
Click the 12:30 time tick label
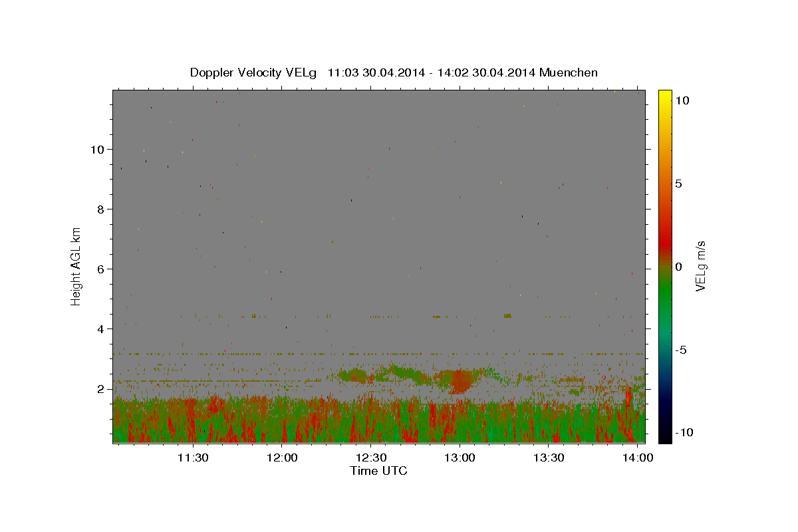pyautogui.click(x=371, y=458)
